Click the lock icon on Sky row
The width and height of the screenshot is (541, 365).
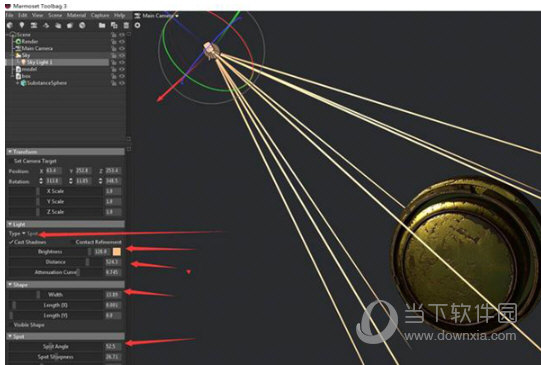[x=113, y=55]
